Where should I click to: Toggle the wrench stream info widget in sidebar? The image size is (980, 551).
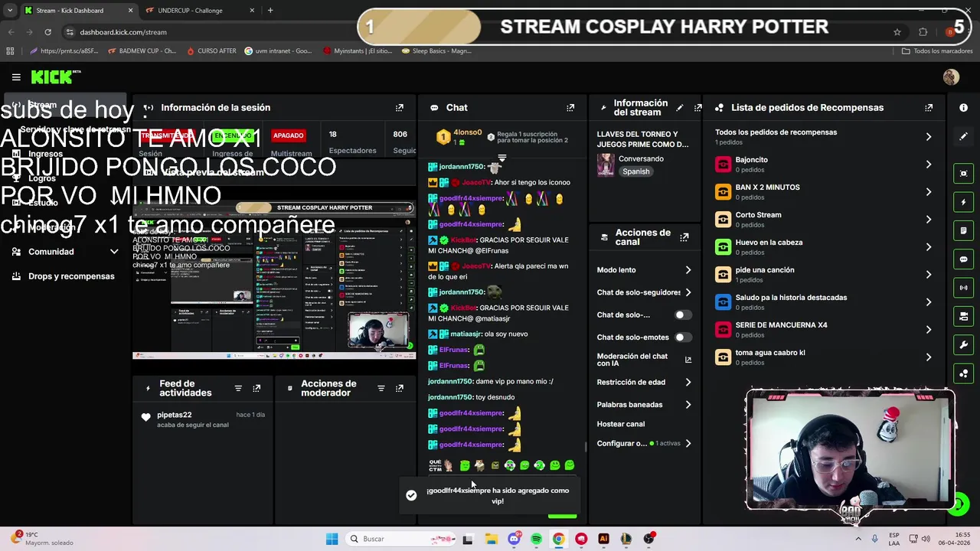coord(963,345)
